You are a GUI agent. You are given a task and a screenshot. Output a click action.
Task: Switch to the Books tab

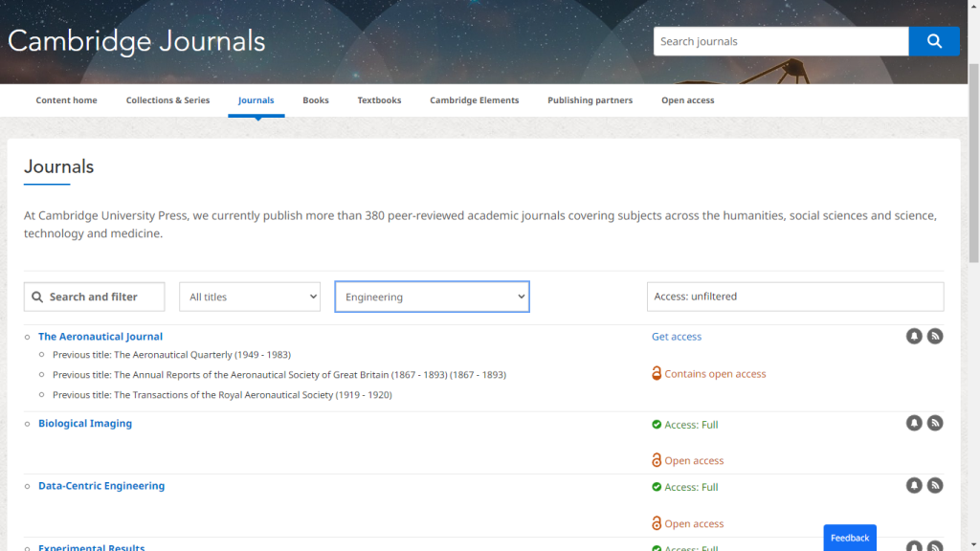(316, 99)
